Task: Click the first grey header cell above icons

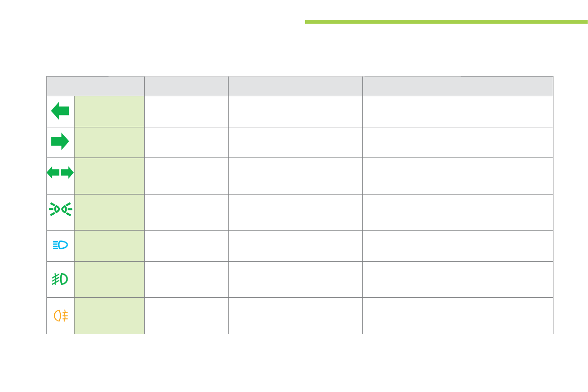Action: pyautogui.click(x=95, y=86)
